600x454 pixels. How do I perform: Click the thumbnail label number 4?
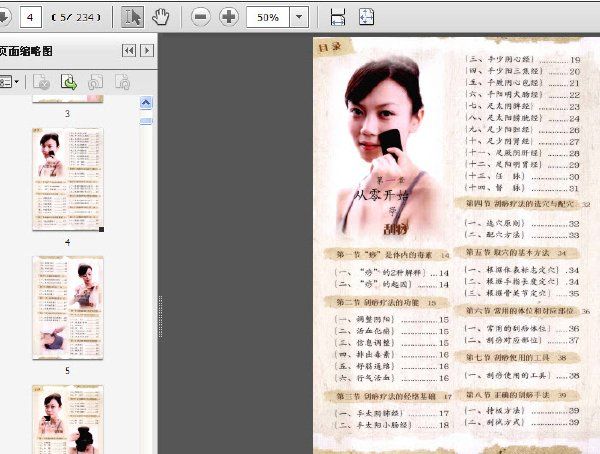point(67,242)
